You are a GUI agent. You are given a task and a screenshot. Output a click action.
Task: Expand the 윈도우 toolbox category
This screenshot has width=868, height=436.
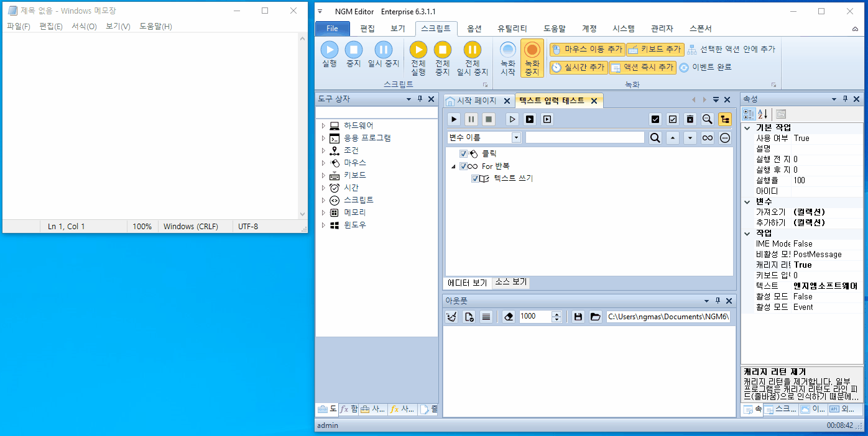[323, 225]
